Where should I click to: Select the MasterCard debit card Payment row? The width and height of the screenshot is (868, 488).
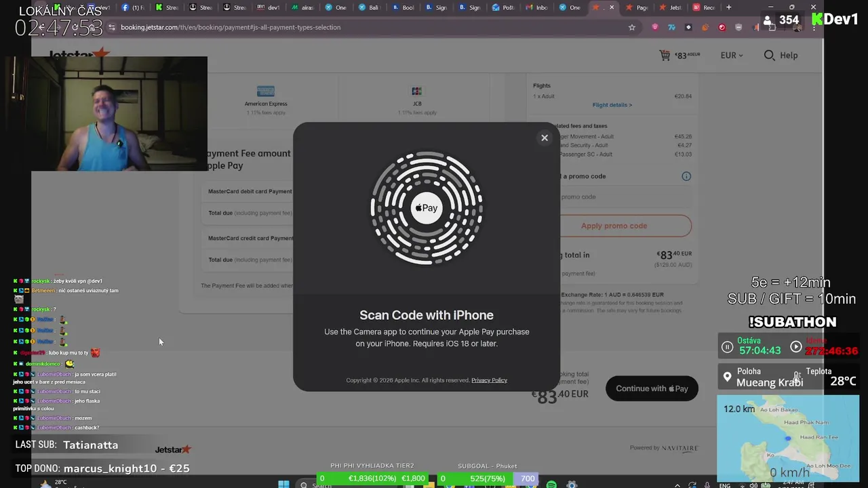coord(250,191)
